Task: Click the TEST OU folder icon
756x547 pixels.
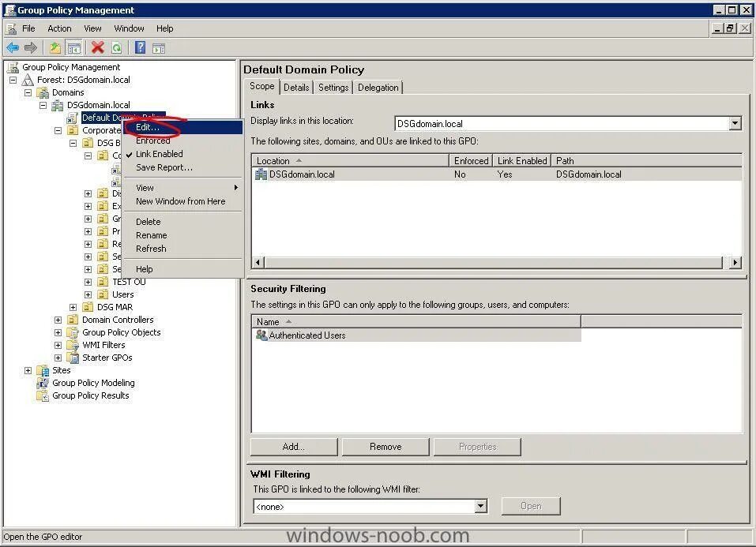Action: click(x=103, y=282)
